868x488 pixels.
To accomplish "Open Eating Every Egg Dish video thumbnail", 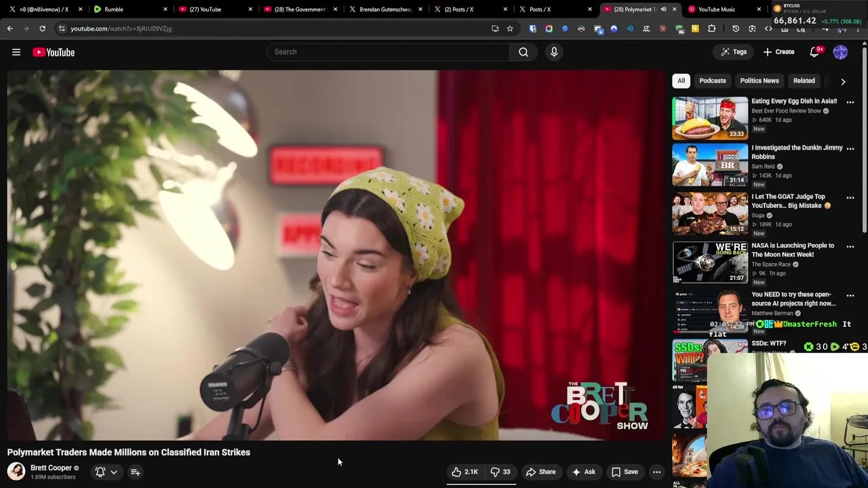I will click(x=710, y=118).
